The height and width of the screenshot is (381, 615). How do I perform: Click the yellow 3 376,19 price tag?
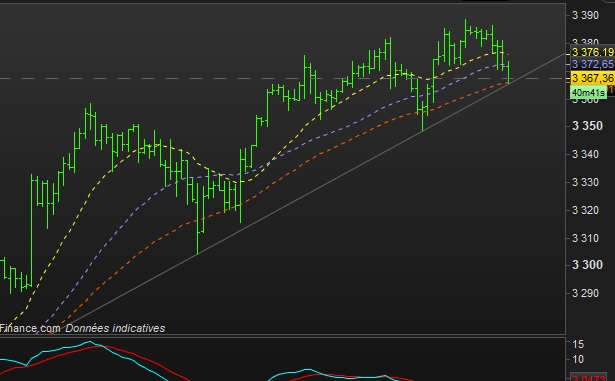coord(592,52)
